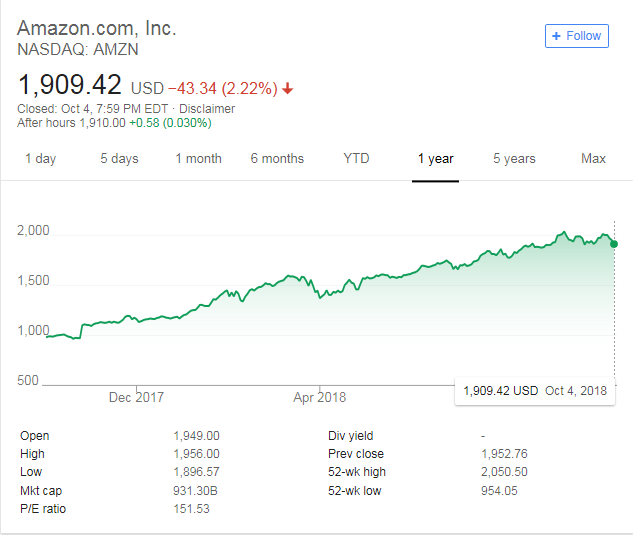Switch to the YTD view
Viewport: 633px width, 535px height.
pyautogui.click(x=356, y=159)
